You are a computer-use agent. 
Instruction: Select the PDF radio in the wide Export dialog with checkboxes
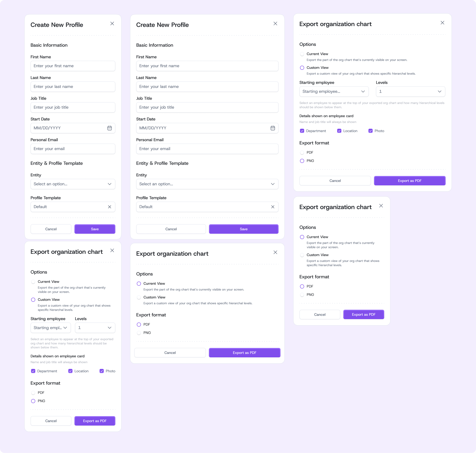point(302,152)
